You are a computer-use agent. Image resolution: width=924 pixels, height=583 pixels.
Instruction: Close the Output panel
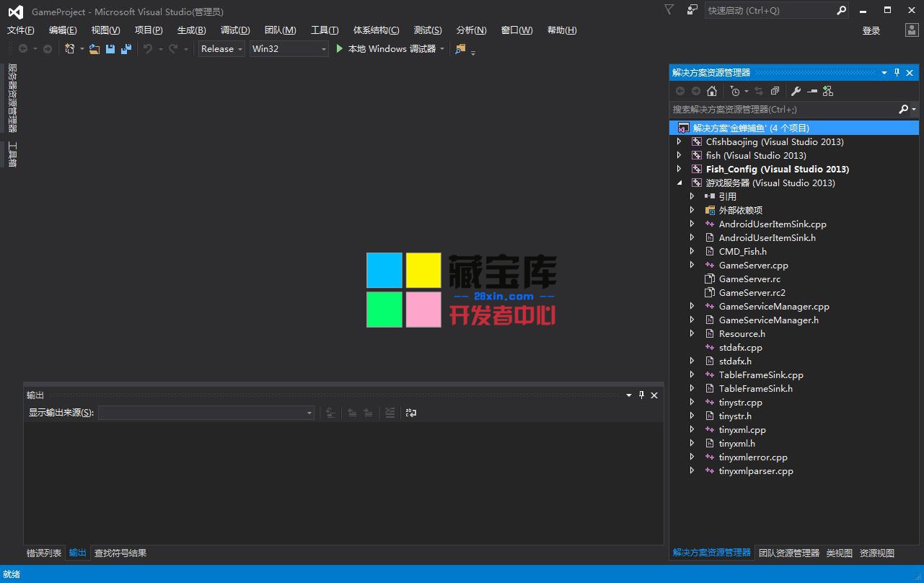click(x=654, y=395)
